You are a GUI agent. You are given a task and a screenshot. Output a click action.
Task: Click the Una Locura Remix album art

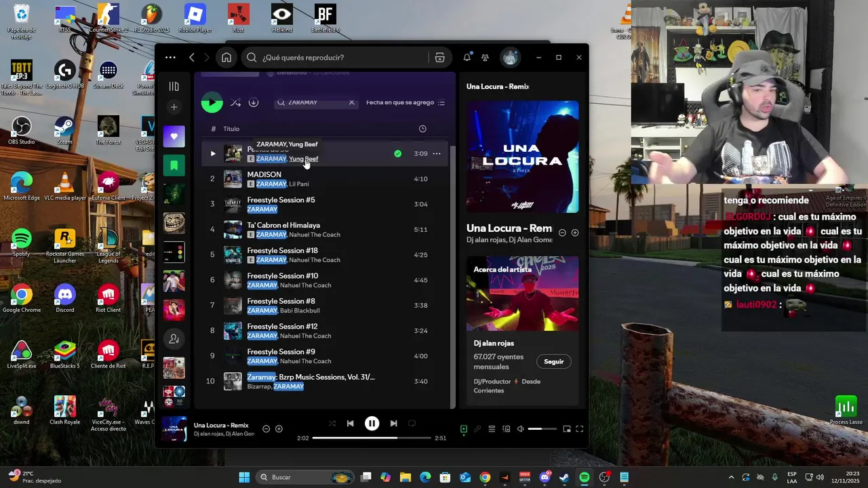click(x=522, y=157)
